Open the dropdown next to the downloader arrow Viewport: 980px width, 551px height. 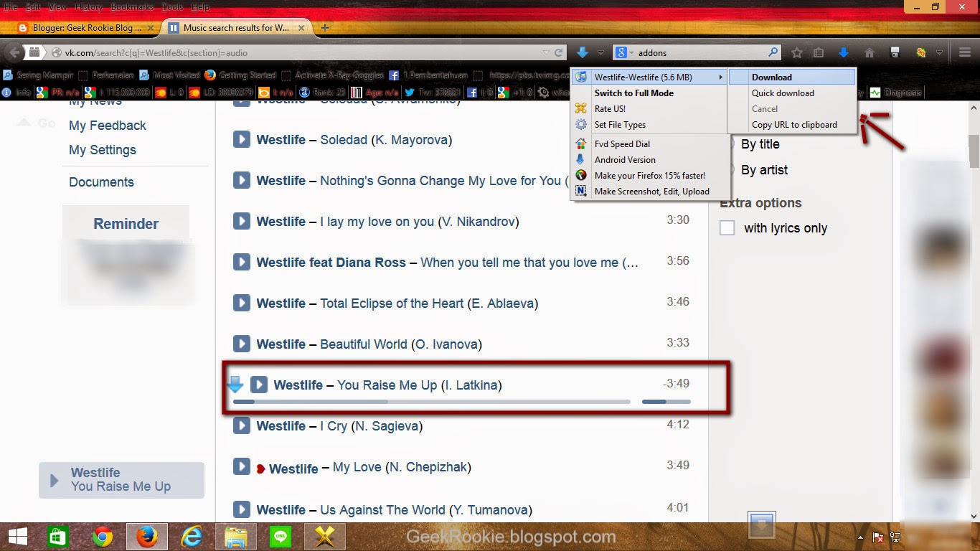[601, 52]
